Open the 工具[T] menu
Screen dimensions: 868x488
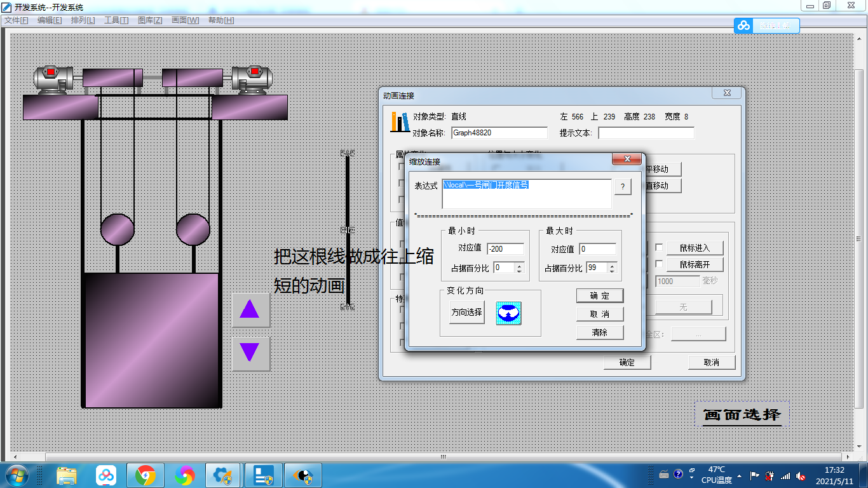[116, 20]
